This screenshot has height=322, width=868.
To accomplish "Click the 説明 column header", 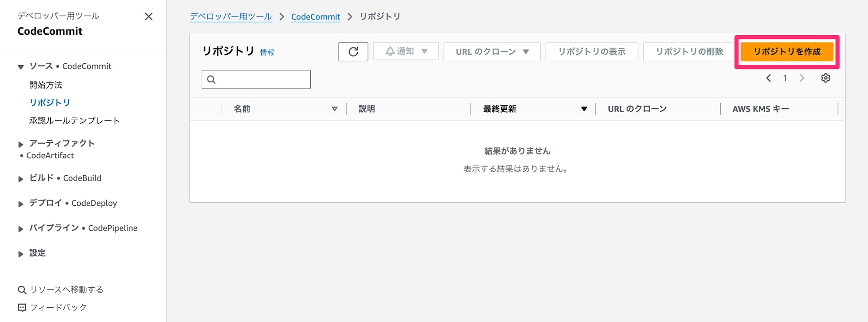I will [x=367, y=109].
